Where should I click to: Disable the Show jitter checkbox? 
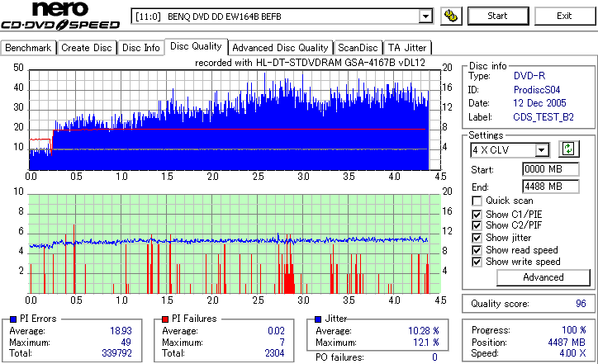477,238
